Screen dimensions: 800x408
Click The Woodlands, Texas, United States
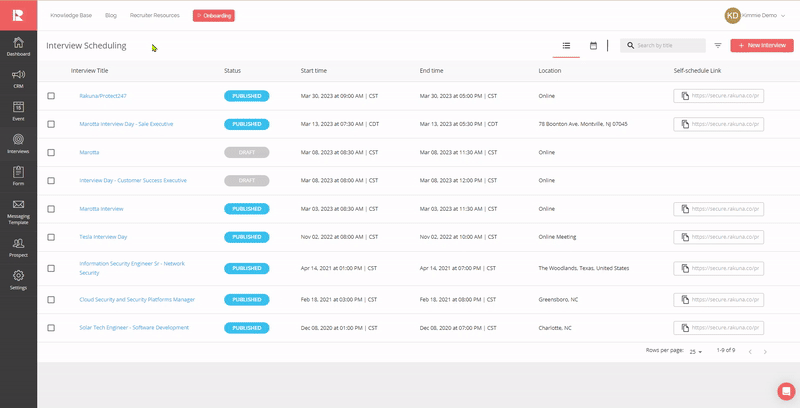click(x=584, y=268)
